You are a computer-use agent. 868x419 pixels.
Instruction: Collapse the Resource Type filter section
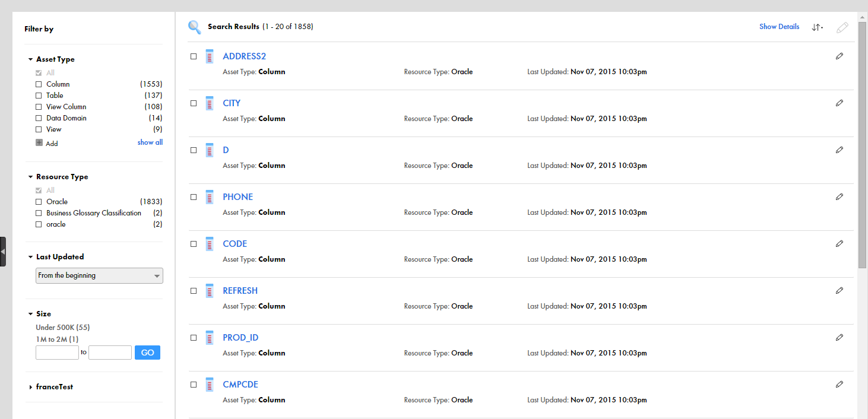[x=30, y=177]
